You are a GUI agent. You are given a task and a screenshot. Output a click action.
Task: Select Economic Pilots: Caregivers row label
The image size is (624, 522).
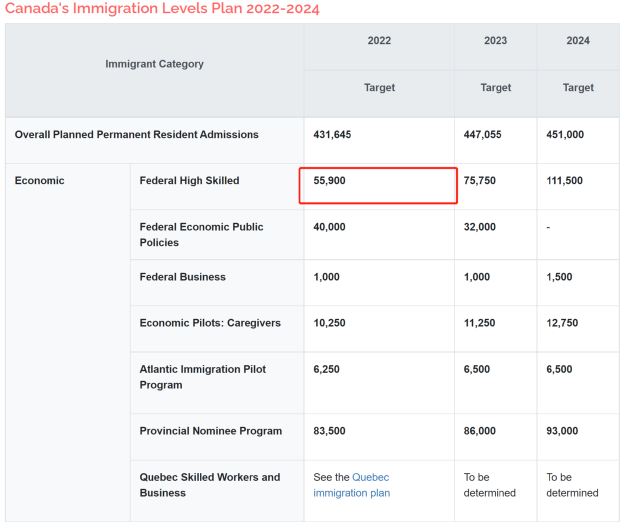210,323
